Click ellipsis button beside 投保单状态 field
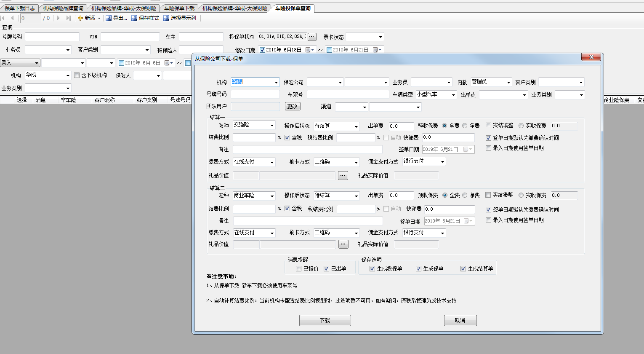This screenshot has width=644, height=354. (x=311, y=37)
